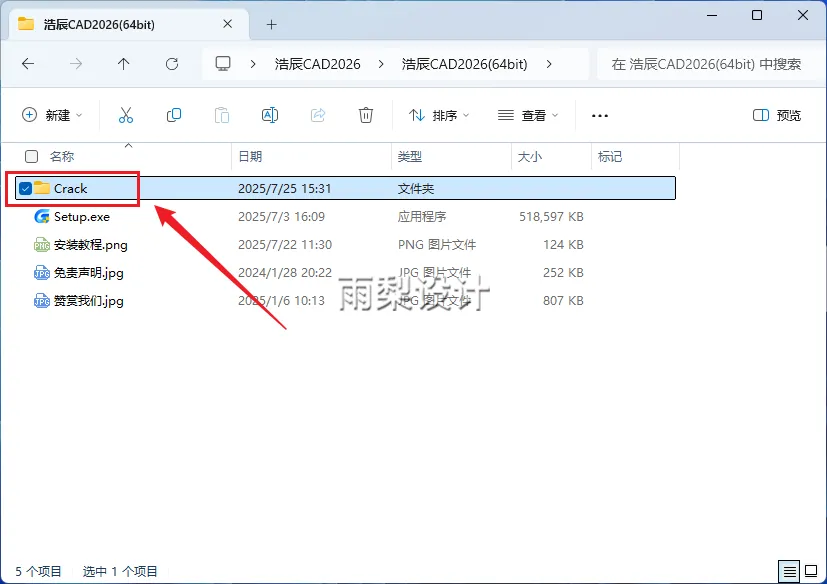
Task: Sort by the 大小 column header
Action: click(530, 157)
